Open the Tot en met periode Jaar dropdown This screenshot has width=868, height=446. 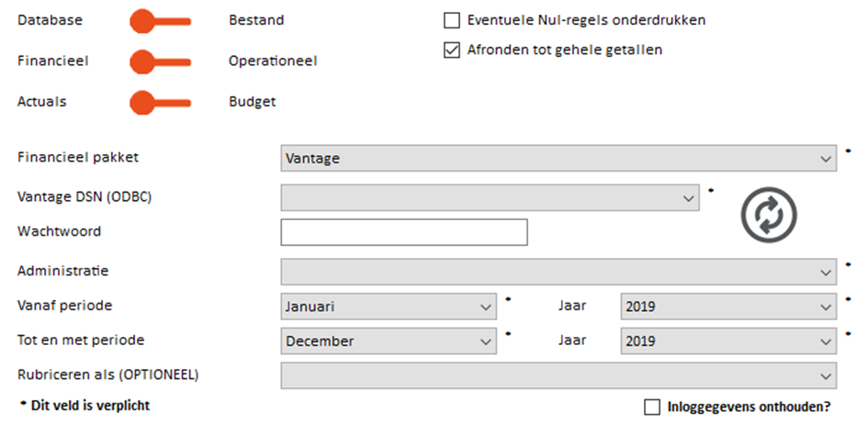(x=728, y=340)
